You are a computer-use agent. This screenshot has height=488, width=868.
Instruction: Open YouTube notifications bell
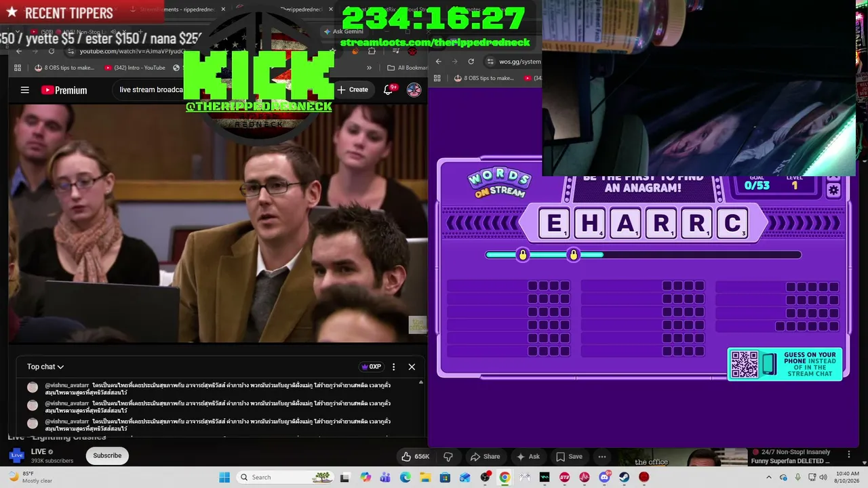[389, 89]
